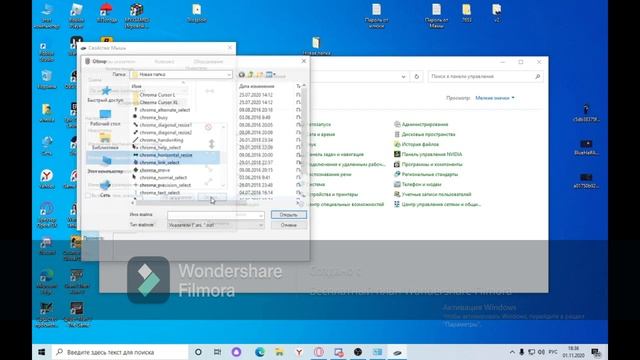Viewport: 640px width, 360px height.
Task: Open 'Устройства и принтеры' in Control Panel
Action: coord(333,194)
